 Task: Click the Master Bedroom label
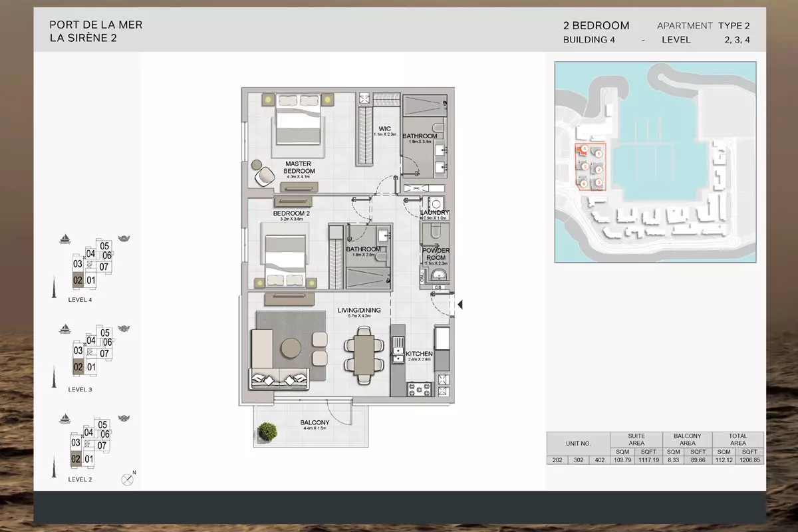click(x=299, y=167)
